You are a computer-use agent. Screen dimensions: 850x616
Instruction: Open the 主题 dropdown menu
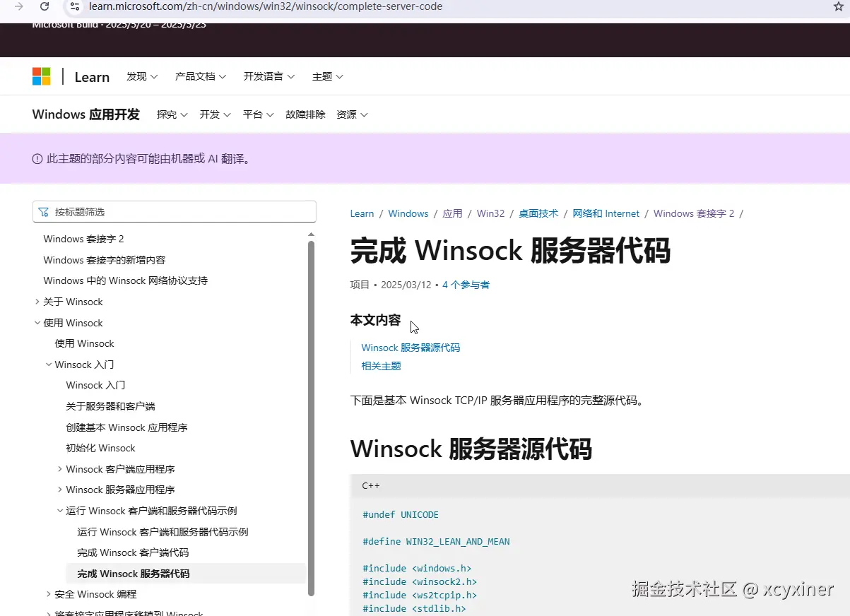328,76
